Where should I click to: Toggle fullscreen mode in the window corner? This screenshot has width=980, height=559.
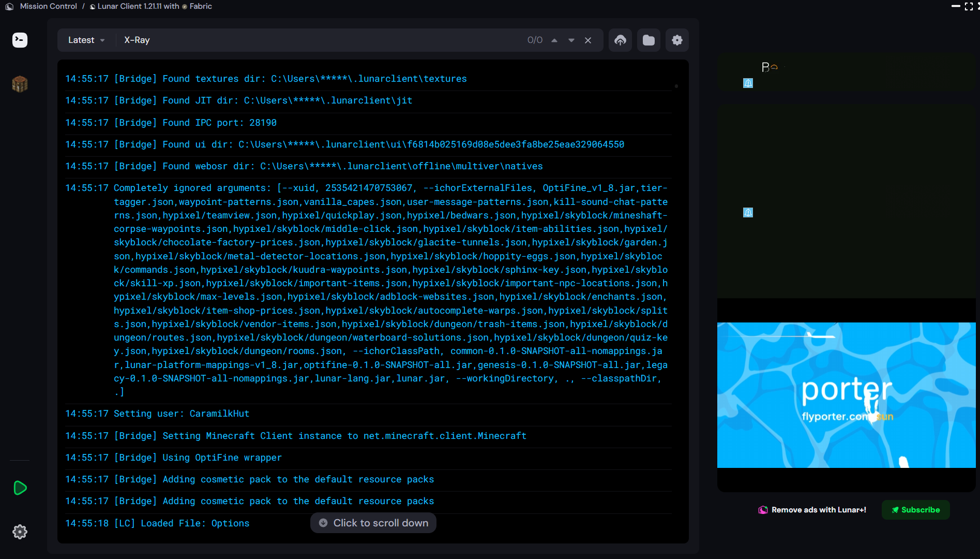coord(969,6)
